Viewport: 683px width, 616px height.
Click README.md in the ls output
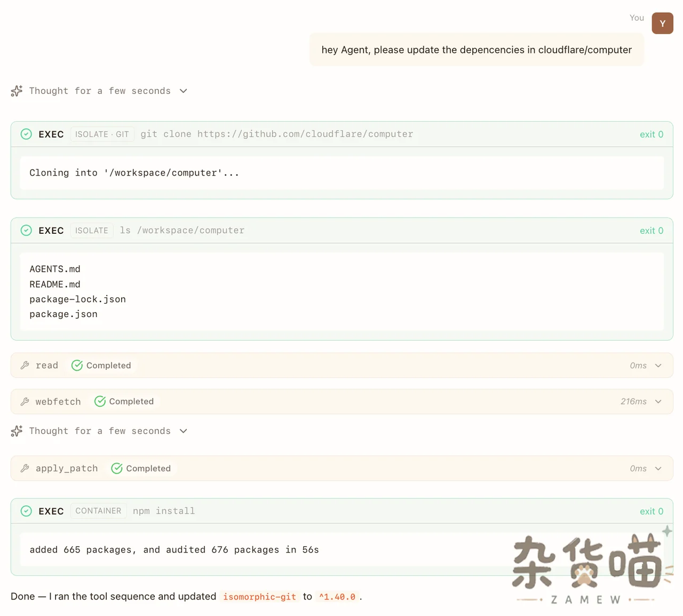click(x=55, y=285)
